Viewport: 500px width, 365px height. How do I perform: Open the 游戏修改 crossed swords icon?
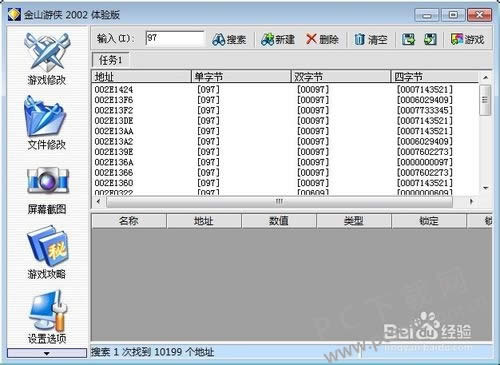[47, 51]
